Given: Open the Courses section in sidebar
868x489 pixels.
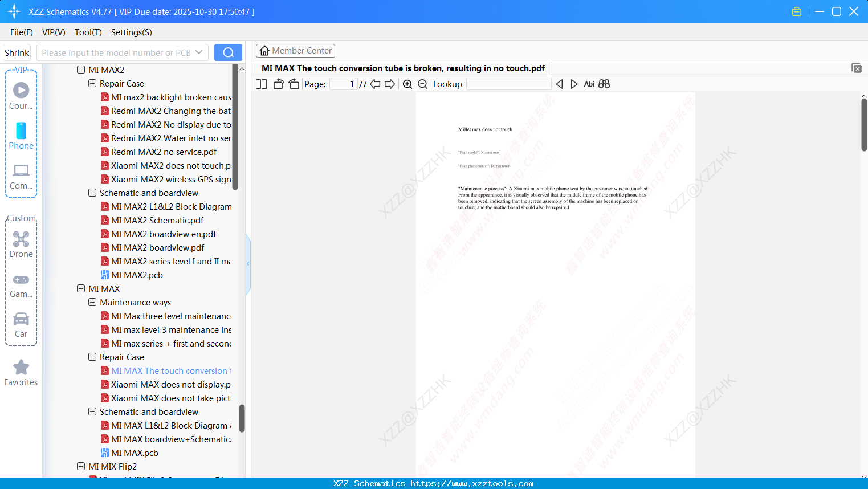Looking at the screenshot, I should pos(21,96).
